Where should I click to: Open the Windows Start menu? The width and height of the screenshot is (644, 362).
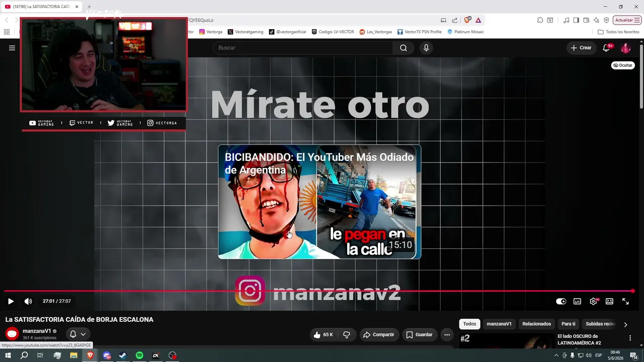[x=8, y=355]
